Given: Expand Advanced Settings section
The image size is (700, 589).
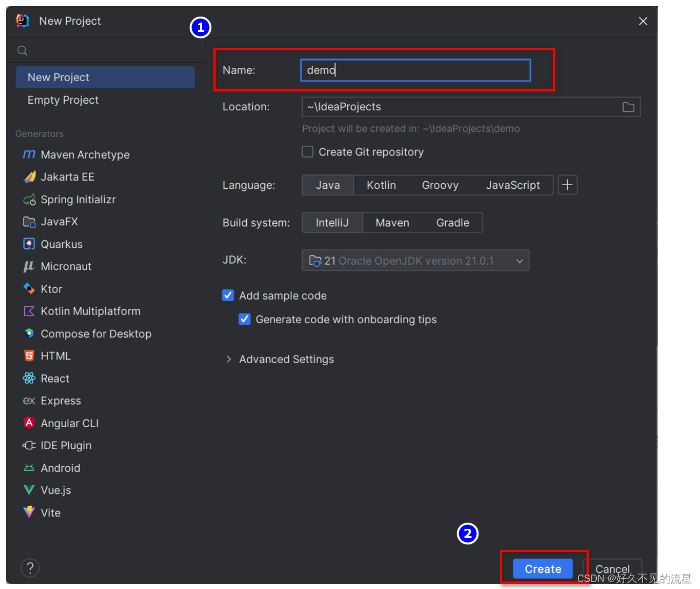Looking at the screenshot, I should 229,359.
